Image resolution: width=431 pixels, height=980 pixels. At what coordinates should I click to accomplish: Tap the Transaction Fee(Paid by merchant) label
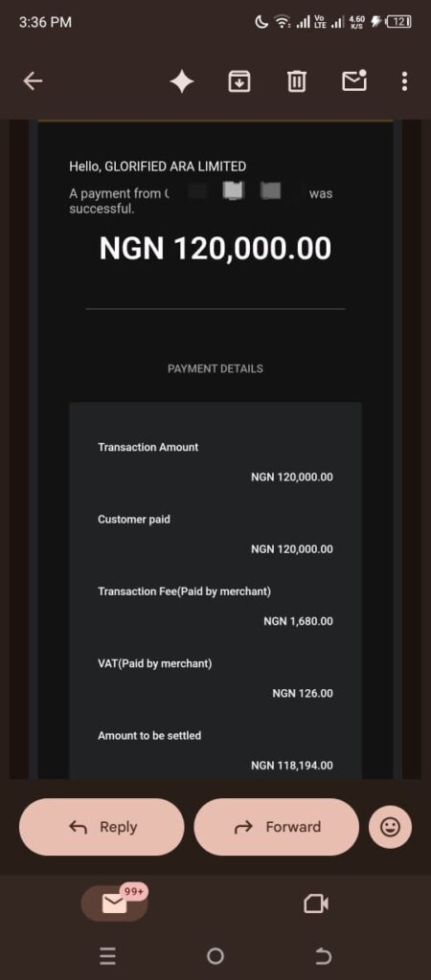point(184,591)
